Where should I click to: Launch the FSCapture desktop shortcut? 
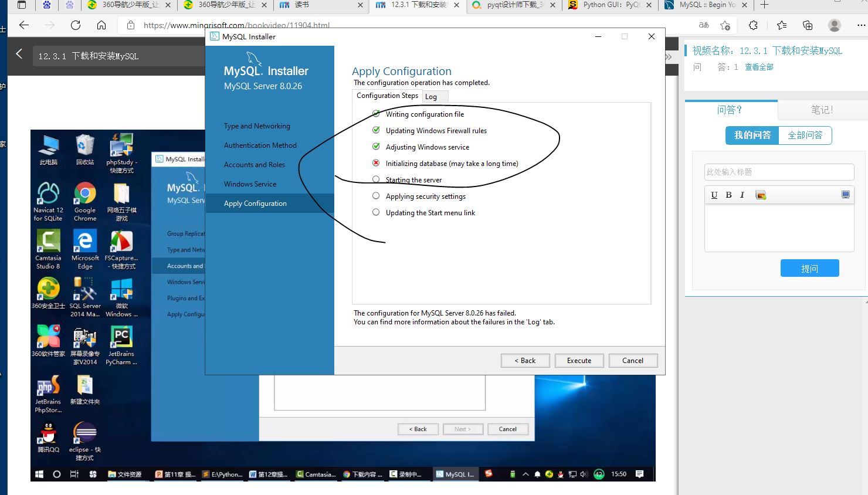pos(121,249)
